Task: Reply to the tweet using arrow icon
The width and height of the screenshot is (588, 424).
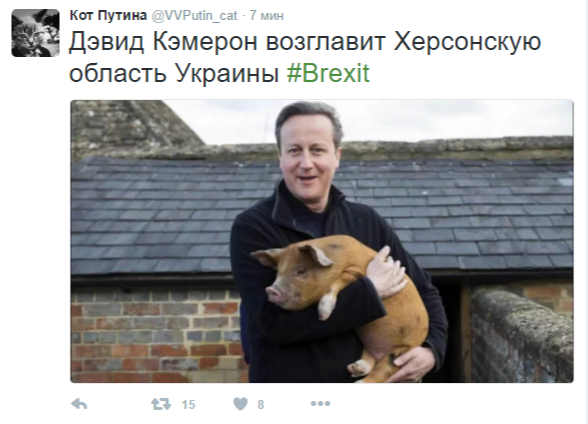Action: coord(79,404)
